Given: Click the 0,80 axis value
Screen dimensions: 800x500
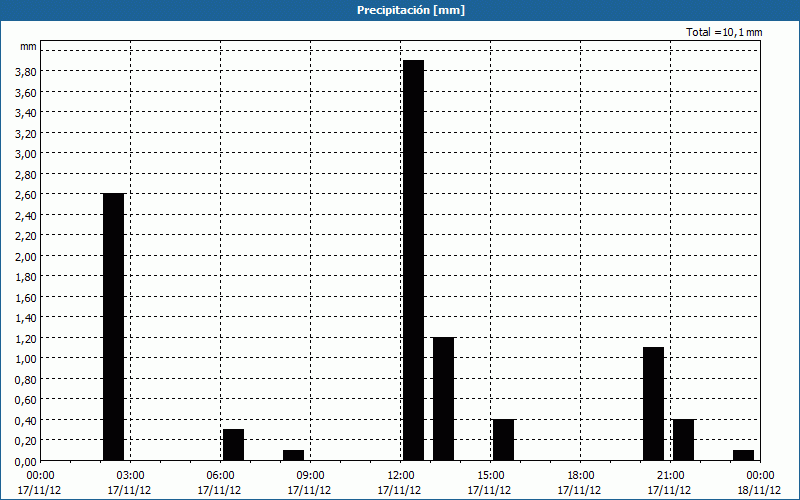Looking at the screenshot, I should click(x=26, y=380).
